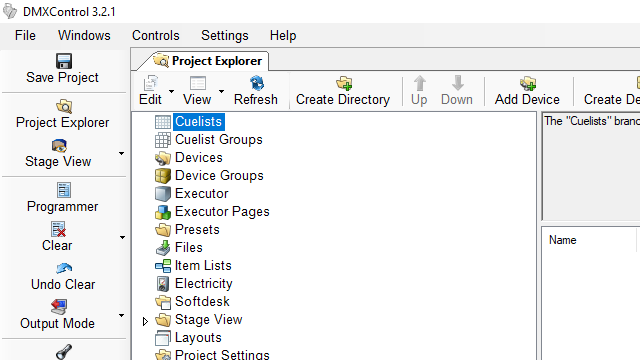Viewport: 640px width, 360px height.
Task: Select the Project Settings tree node
Action: 222,354
